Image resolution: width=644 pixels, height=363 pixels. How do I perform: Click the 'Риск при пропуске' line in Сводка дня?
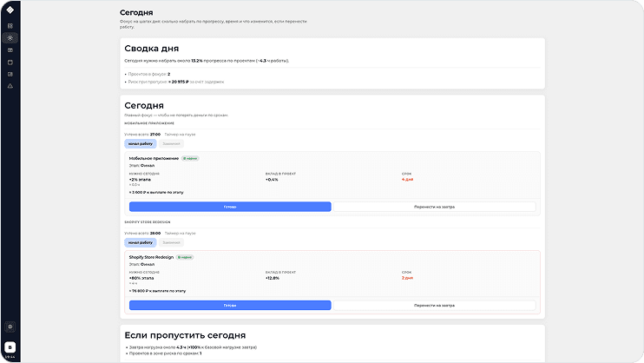(x=174, y=82)
